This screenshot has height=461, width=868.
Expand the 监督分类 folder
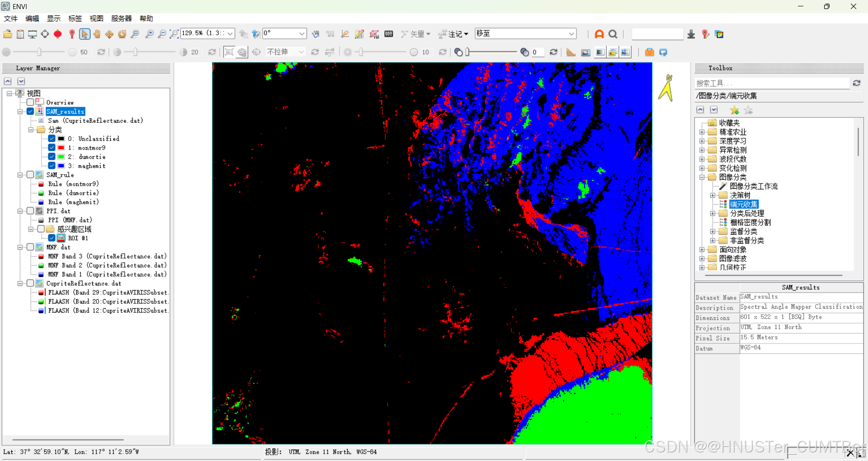click(712, 231)
